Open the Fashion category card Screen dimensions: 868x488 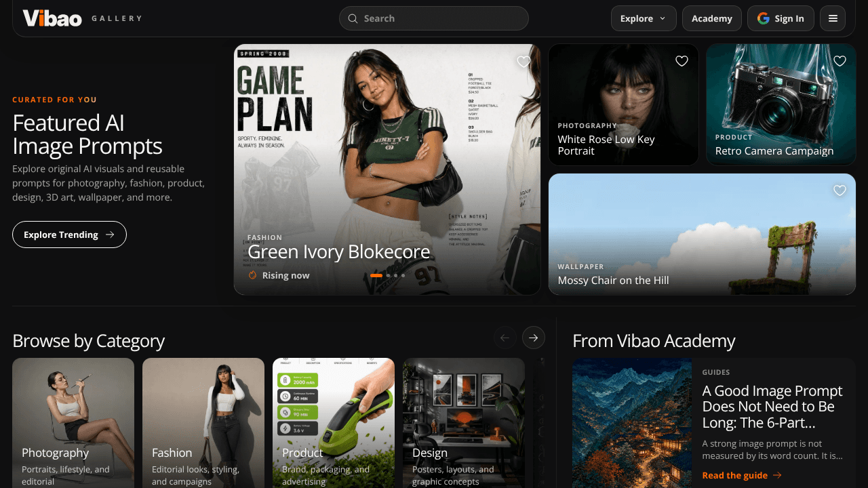click(x=203, y=423)
